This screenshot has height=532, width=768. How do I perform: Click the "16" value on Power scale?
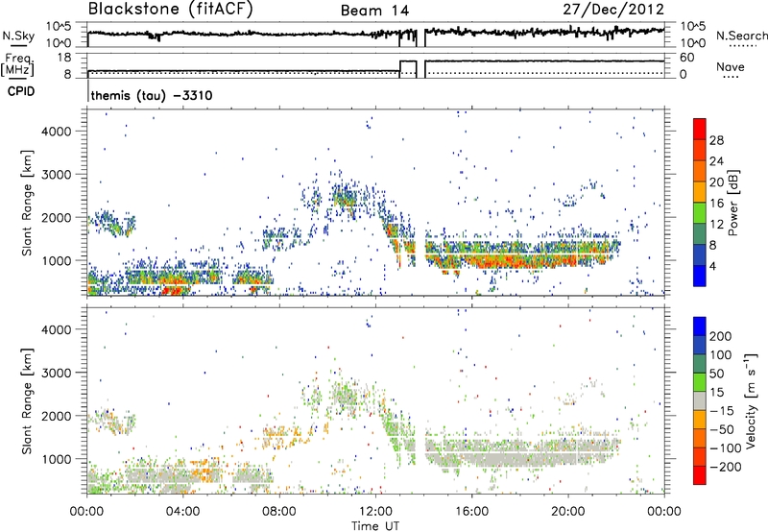[716, 204]
